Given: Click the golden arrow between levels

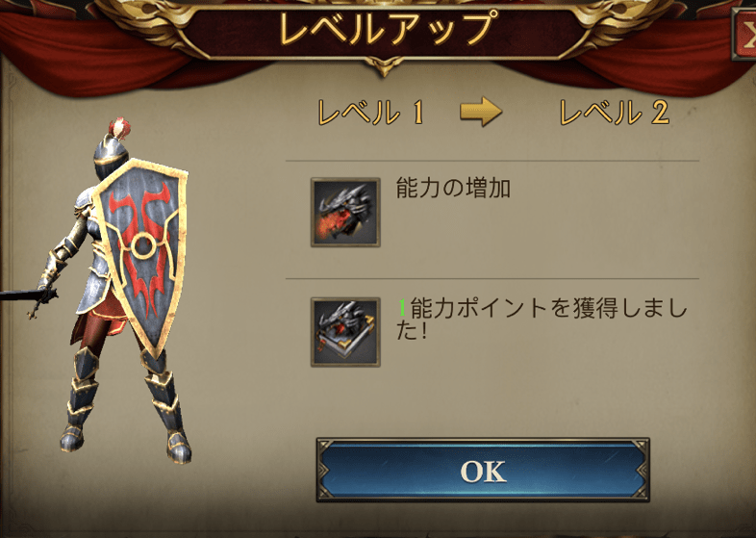Looking at the screenshot, I should pos(481,112).
